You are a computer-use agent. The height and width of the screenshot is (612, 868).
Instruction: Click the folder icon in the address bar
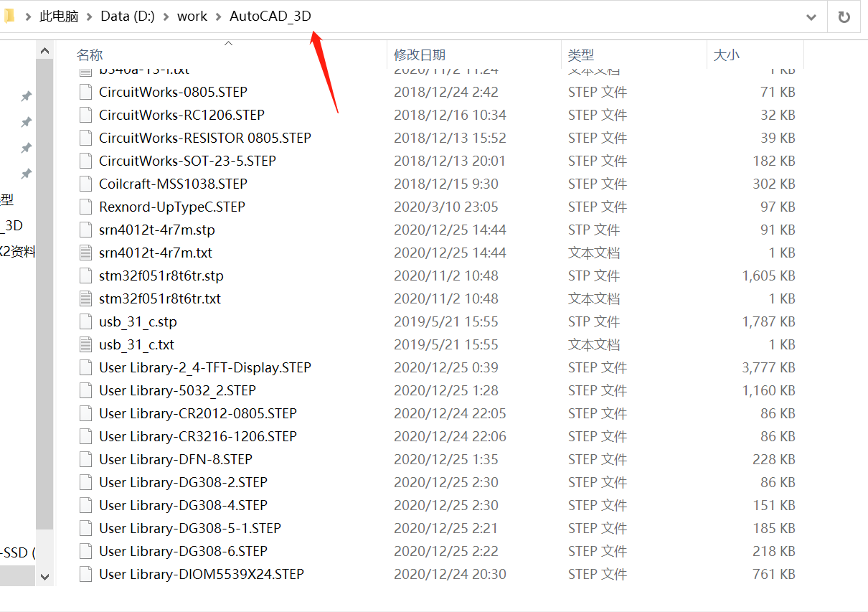tap(9, 16)
